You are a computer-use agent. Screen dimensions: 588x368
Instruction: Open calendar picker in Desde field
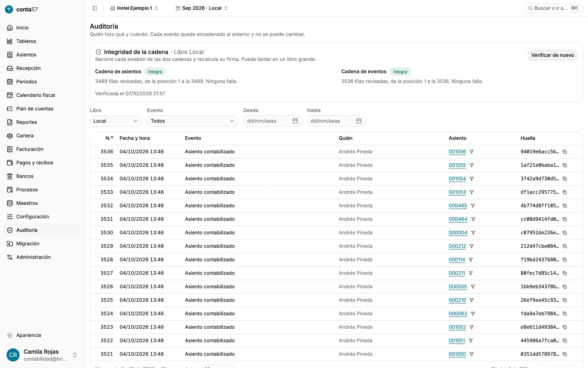295,121
